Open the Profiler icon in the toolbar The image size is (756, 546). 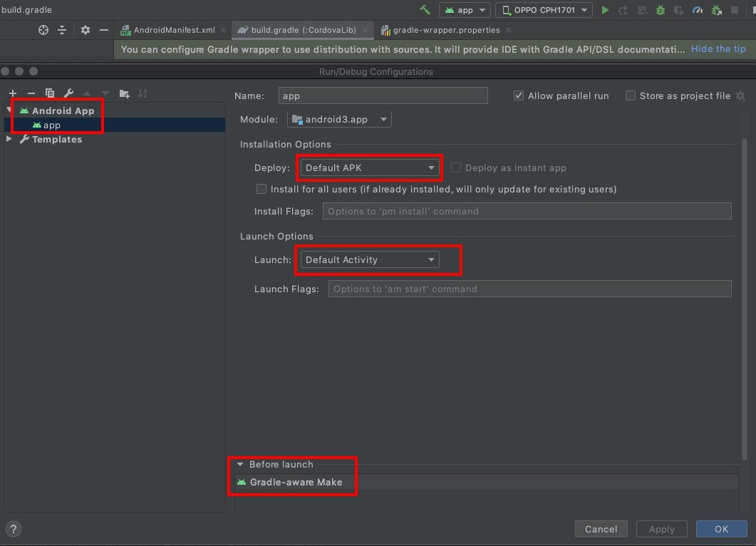(698, 10)
